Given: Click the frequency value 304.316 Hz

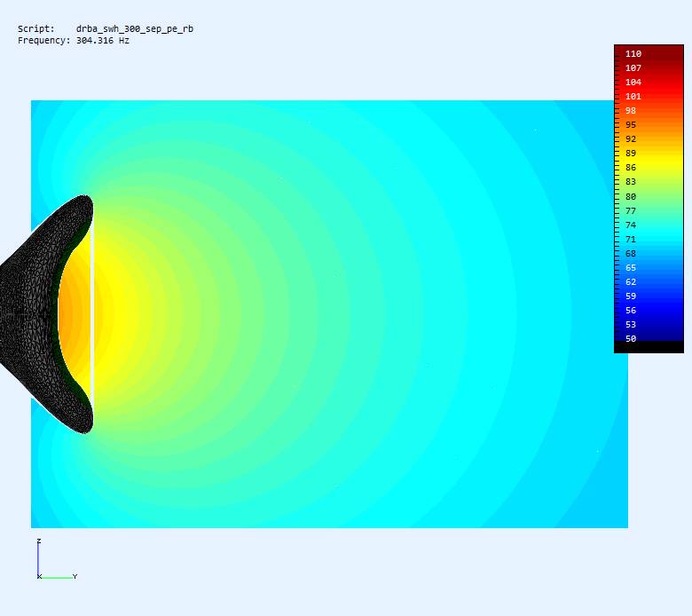Looking at the screenshot, I should tap(102, 41).
